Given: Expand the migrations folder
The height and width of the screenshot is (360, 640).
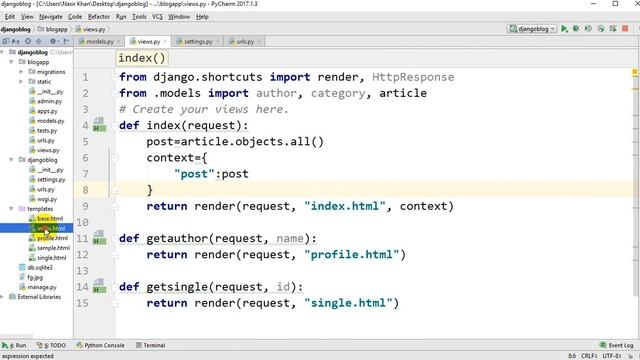Looking at the screenshot, I should pyautogui.click(x=21, y=72).
